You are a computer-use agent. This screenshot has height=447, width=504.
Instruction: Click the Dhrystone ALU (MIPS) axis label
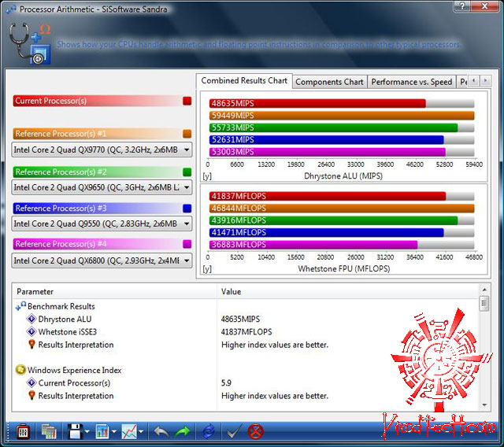coord(343,176)
